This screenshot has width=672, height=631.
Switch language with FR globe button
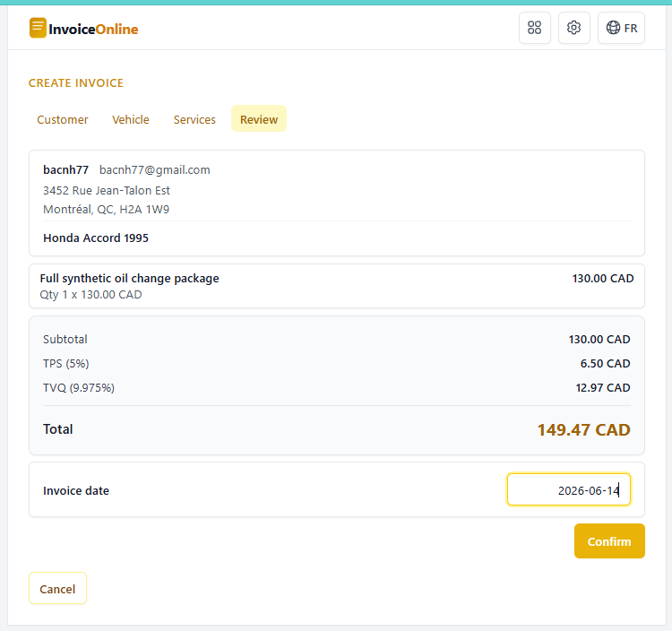[x=621, y=28]
